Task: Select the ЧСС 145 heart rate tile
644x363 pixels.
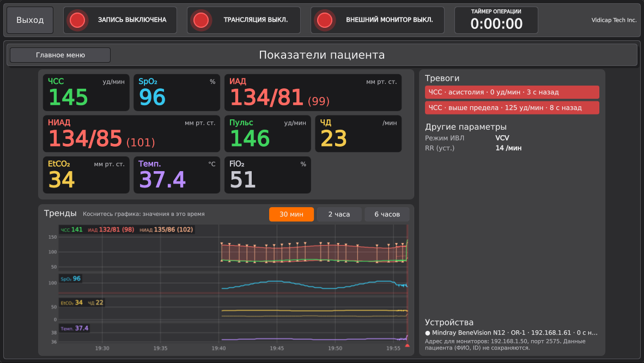Action: point(86,93)
